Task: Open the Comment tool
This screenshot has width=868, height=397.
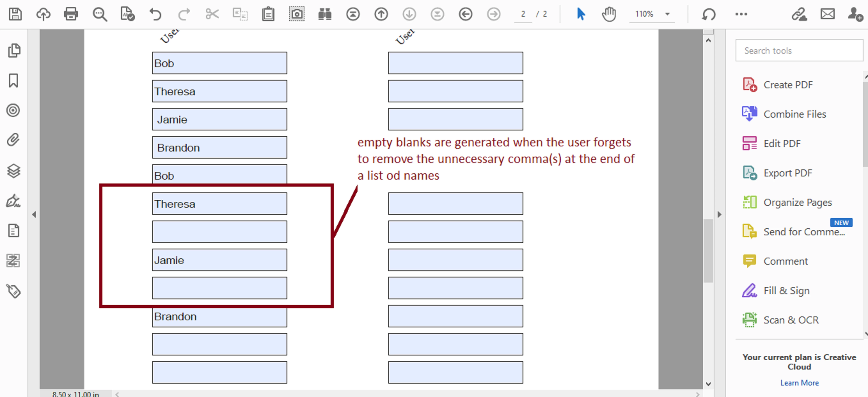Action: pos(775,261)
